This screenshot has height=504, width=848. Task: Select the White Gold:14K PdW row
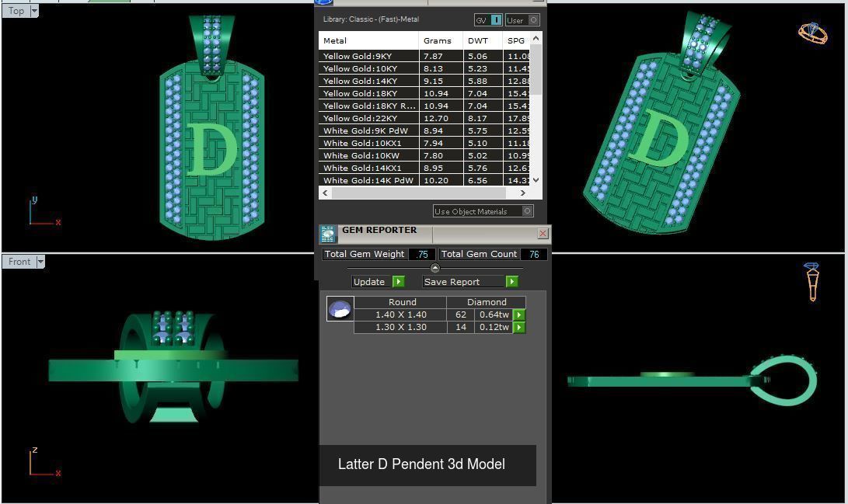[x=424, y=180]
